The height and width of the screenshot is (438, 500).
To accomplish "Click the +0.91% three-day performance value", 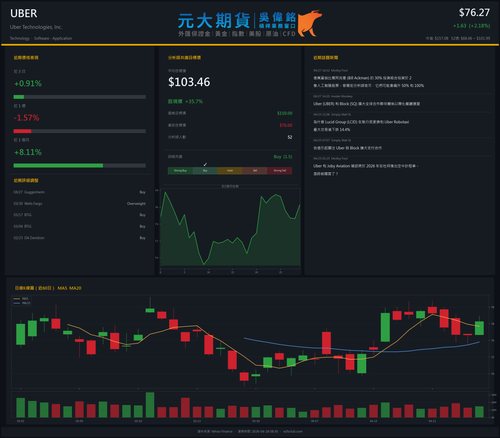I will pyautogui.click(x=28, y=83).
